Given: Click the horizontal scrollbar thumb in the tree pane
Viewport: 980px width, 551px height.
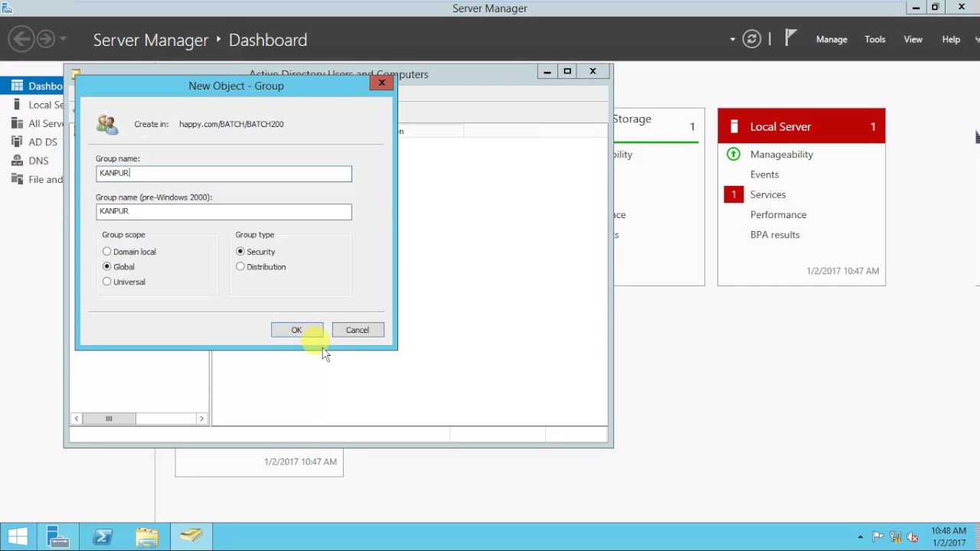Looking at the screenshot, I should 109,419.
